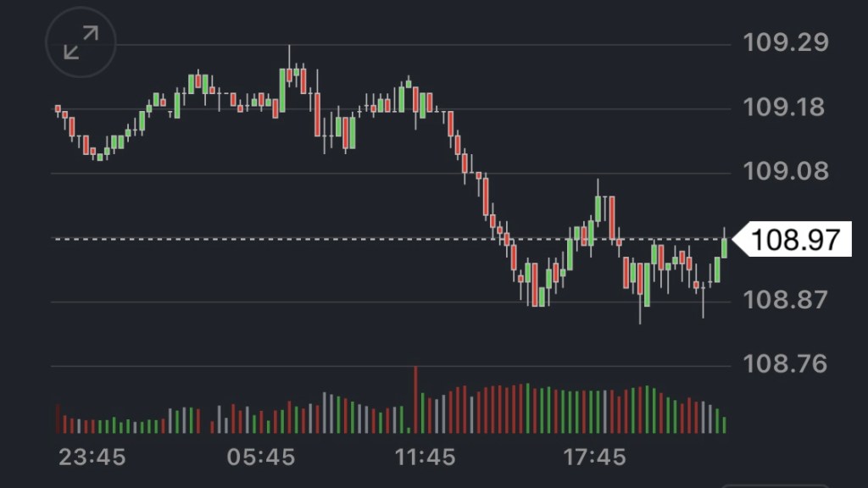Image resolution: width=868 pixels, height=488 pixels.
Task: Select the 17:45 time axis label
Action: click(x=596, y=457)
